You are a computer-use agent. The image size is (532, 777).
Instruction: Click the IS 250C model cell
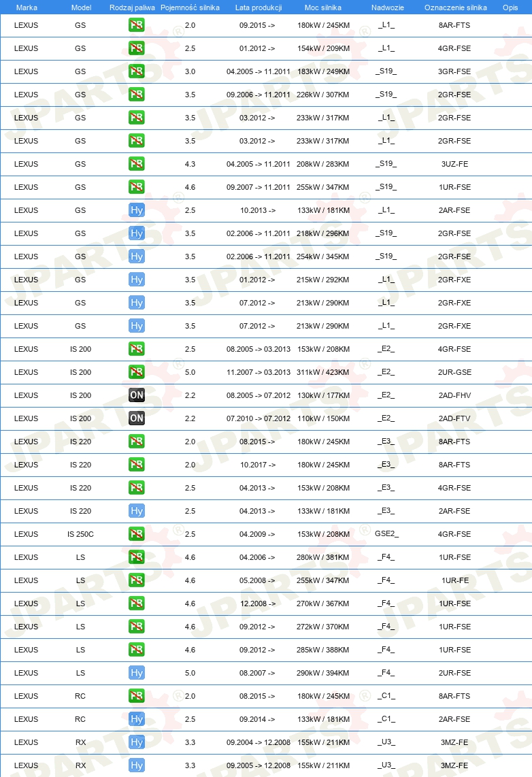[81, 534]
